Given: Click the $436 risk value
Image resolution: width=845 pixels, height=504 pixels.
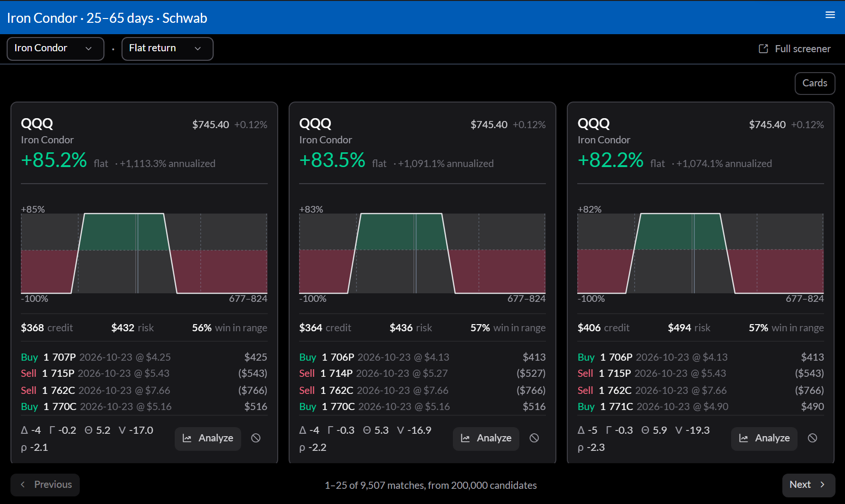Looking at the screenshot, I should click(x=411, y=328).
